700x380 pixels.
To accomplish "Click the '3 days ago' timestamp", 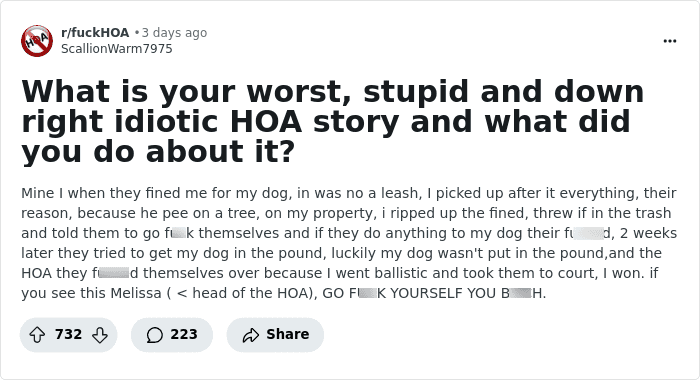I will 174,33.
